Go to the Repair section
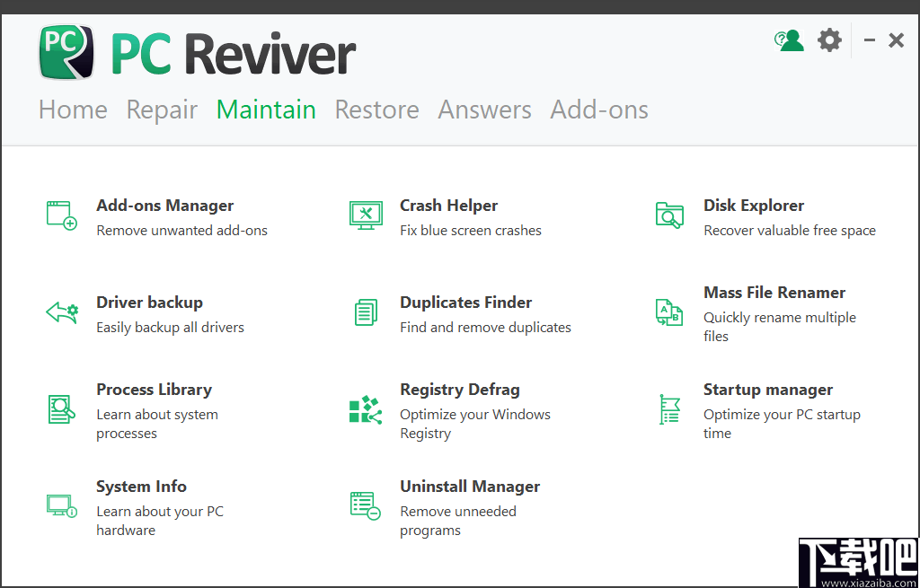This screenshot has height=588, width=920. click(x=162, y=110)
